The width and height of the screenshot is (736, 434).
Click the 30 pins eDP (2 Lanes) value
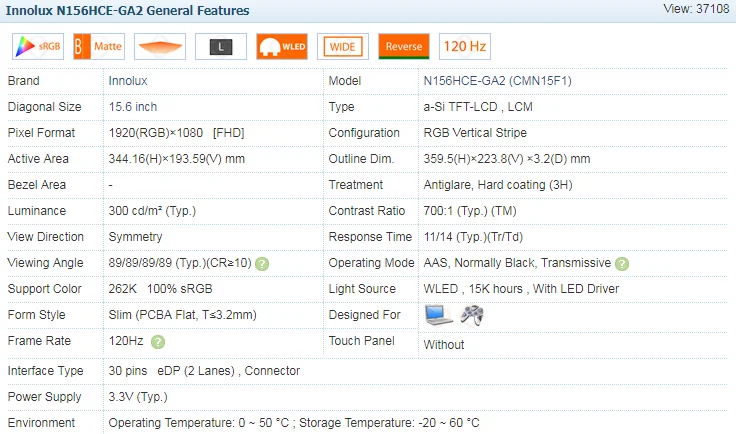[x=204, y=371]
